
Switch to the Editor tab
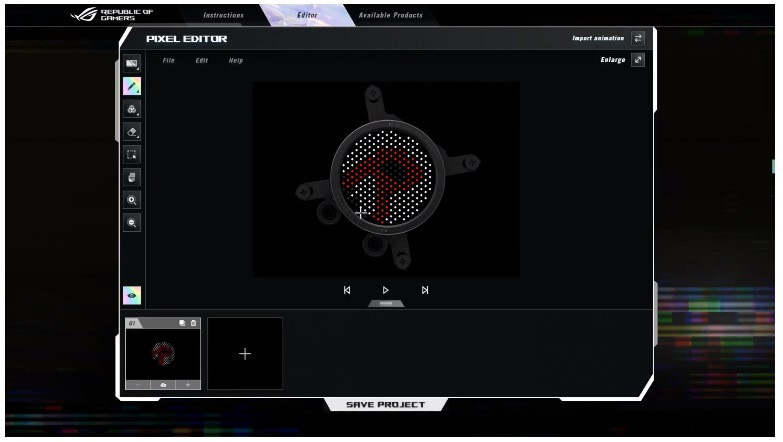coord(307,15)
